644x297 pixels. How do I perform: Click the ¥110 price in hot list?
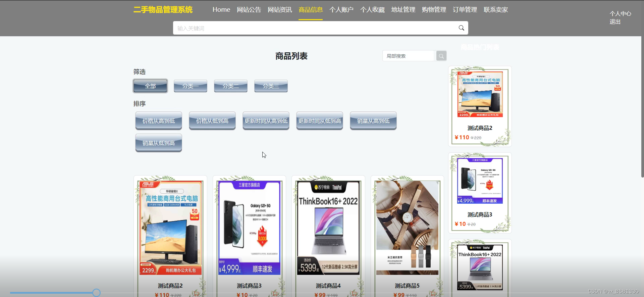click(x=462, y=137)
